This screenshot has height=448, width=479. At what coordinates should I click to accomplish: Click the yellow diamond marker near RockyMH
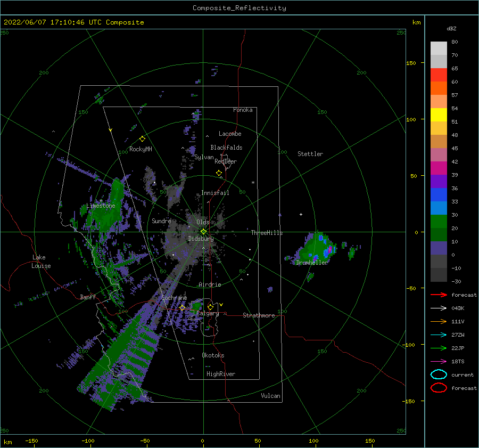(142, 139)
